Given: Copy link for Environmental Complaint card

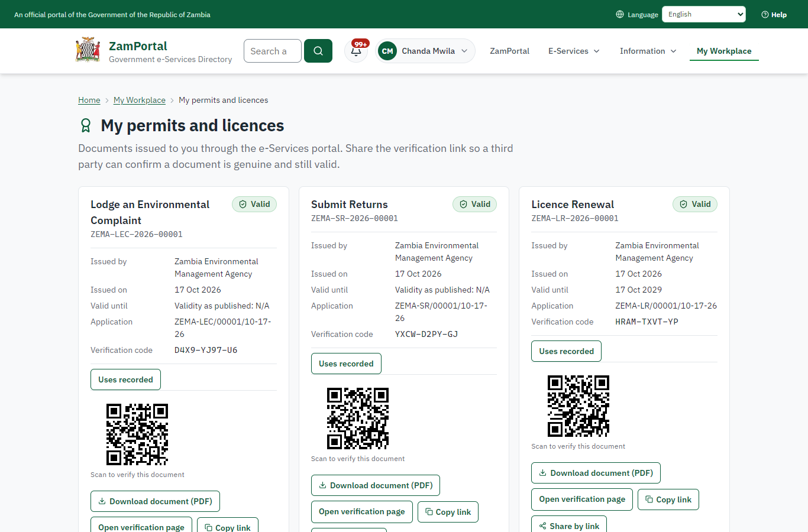Looking at the screenshot, I should [228, 524].
